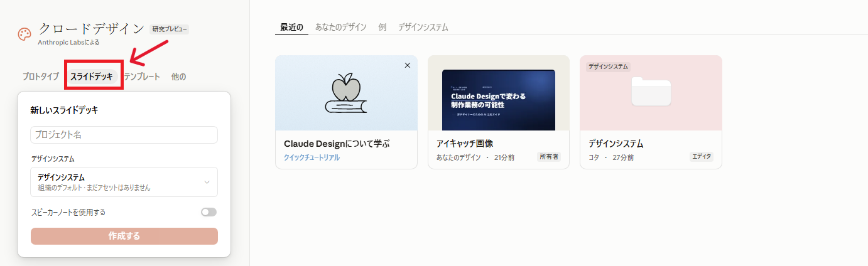This screenshot has height=266, width=868.
Task: Click the デザインシステム card title text
Action: point(616,144)
